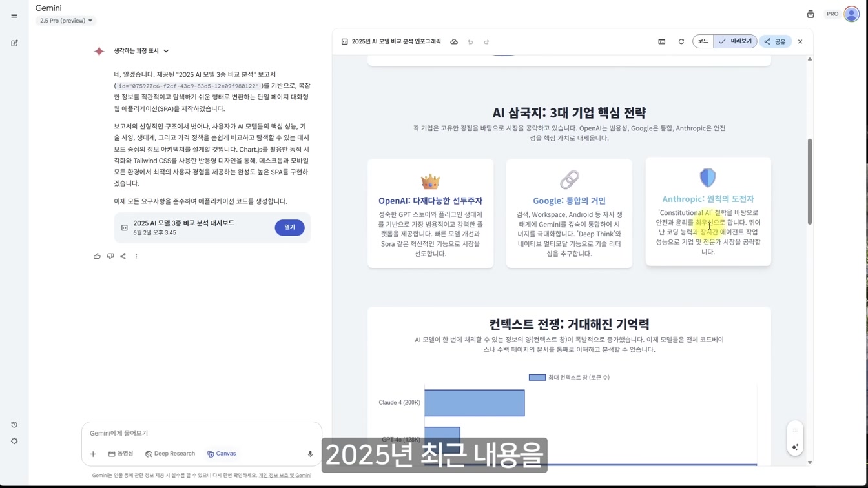The height and width of the screenshot is (488, 868).
Task: Open 개인 정보 보호 및 Gemini link
Action: coord(285,476)
